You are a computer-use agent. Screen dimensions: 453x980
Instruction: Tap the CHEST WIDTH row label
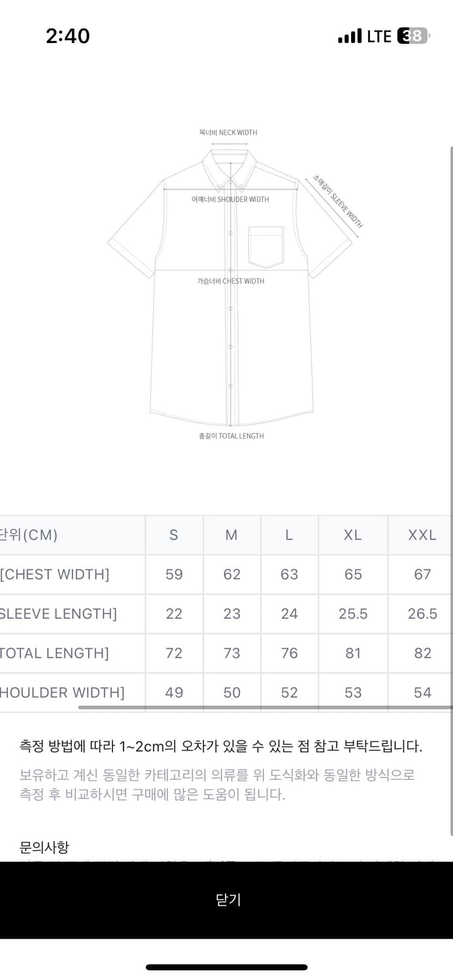(55, 574)
